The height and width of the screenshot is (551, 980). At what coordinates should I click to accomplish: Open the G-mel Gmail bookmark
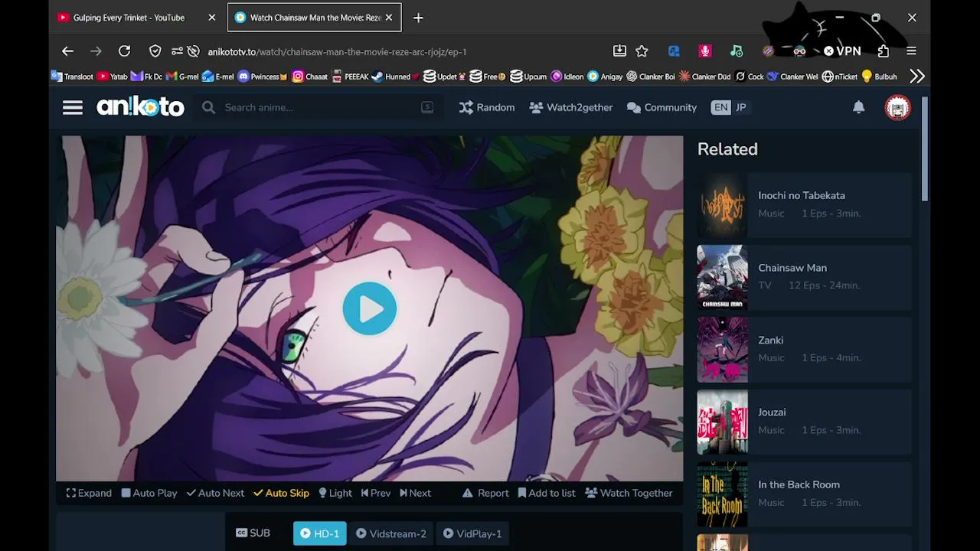coord(183,77)
